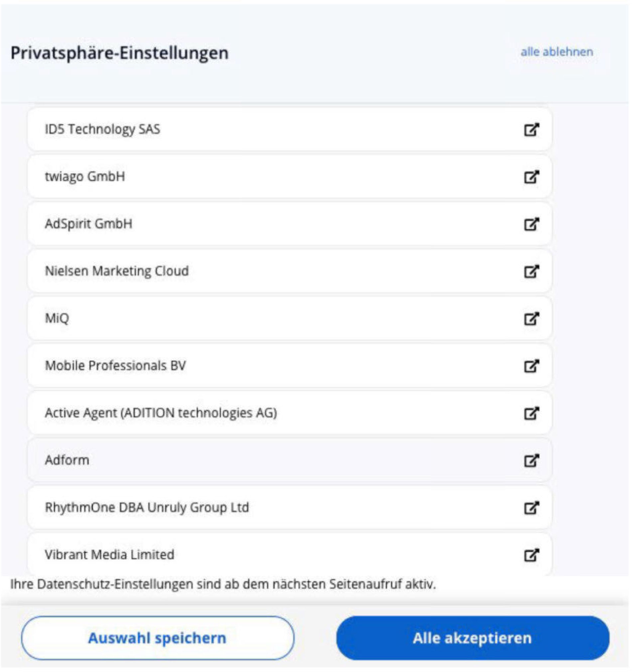Open AdSpirit GmbH external link icon
Viewport: 632px width, 672px height.
pyautogui.click(x=531, y=224)
